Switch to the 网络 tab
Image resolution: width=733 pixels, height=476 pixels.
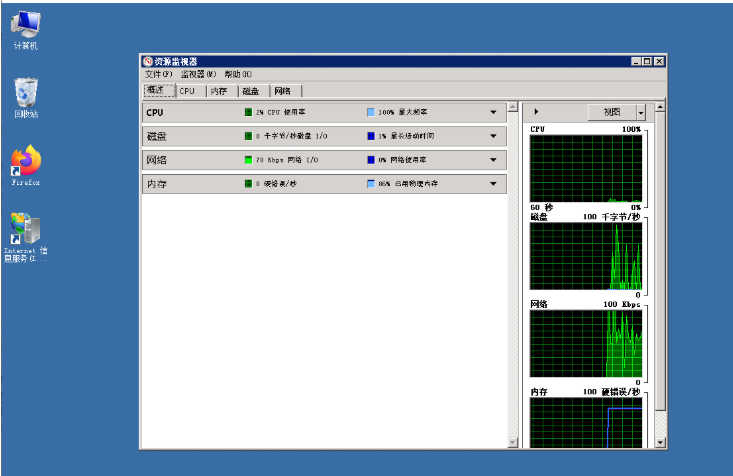[x=283, y=91]
